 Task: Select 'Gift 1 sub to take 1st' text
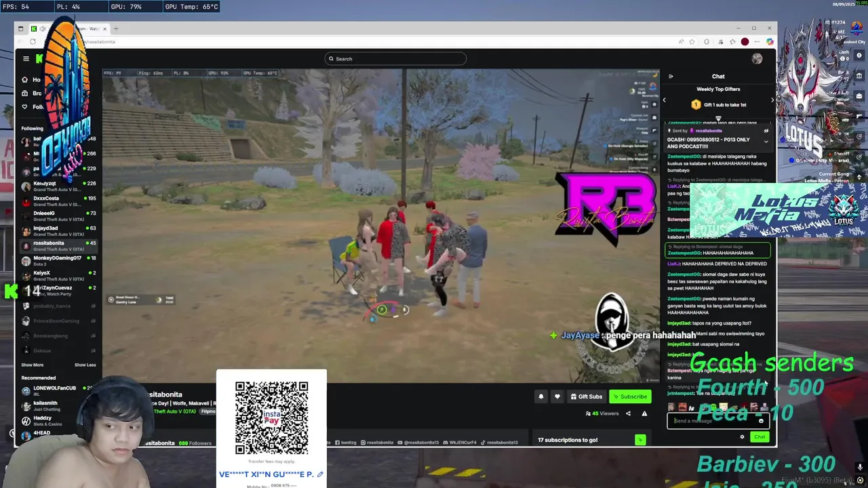725,105
